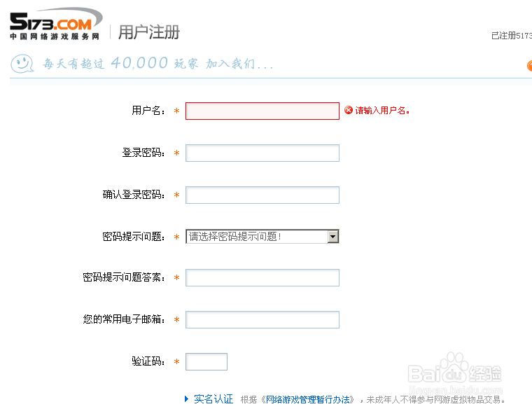Click the red error icon beside username field
This screenshot has width=532, height=409.
(349, 111)
